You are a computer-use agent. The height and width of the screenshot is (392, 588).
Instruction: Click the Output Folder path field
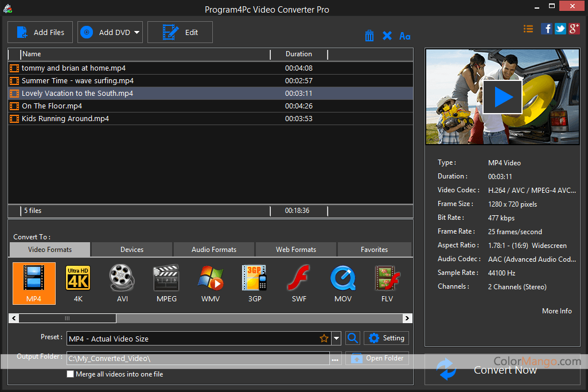pyautogui.click(x=198, y=359)
